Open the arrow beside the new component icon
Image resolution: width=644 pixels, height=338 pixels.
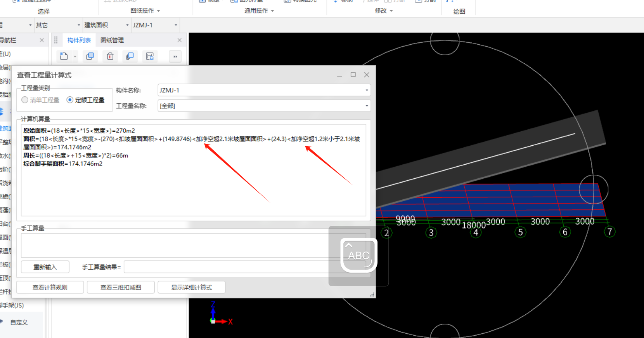tap(75, 57)
